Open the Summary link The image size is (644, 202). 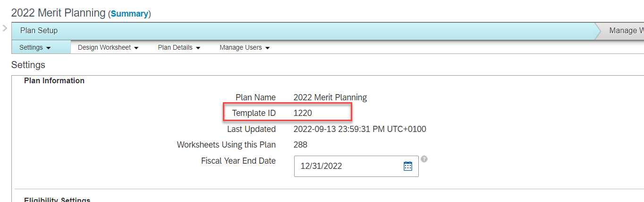click(129, 14)
